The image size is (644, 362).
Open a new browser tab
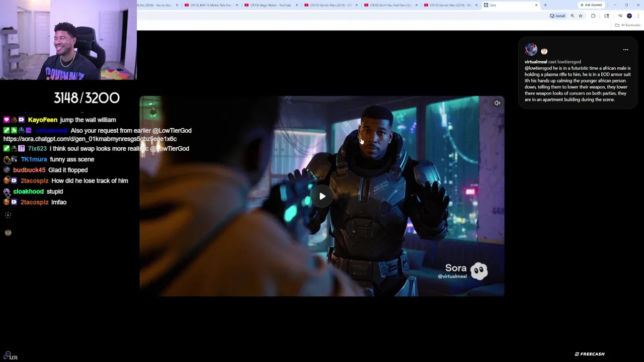545,5
